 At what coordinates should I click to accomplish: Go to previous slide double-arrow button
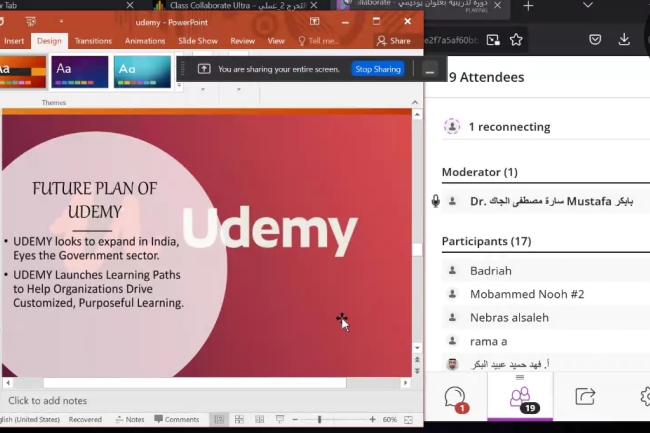(417, 360)
